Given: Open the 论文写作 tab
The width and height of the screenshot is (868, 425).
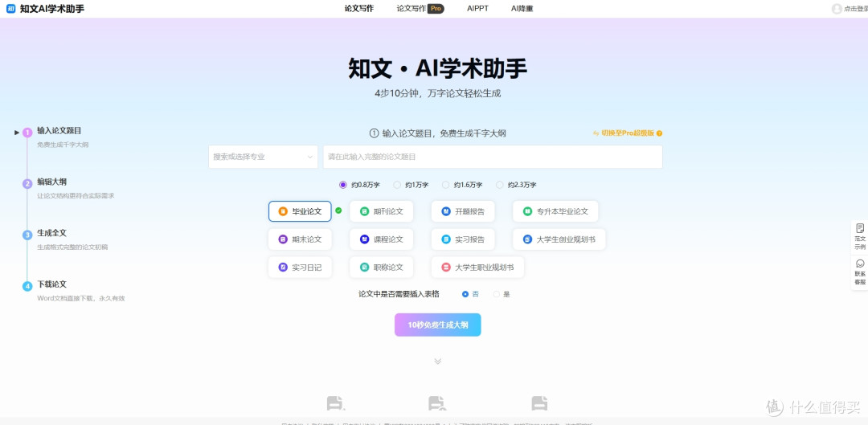Looking at the screenshot, I should pos(358,9).
